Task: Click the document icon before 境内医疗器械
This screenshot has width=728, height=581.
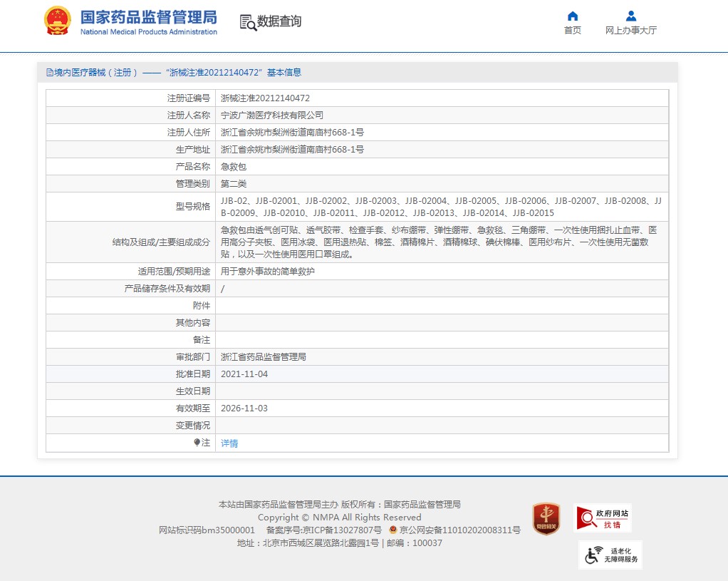Action: pos(49,73)
